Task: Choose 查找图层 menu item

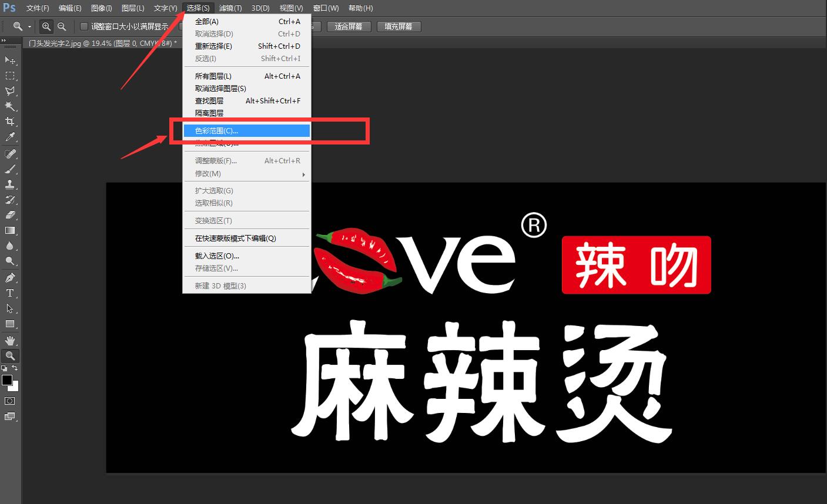Action: (x=247, y=101)
